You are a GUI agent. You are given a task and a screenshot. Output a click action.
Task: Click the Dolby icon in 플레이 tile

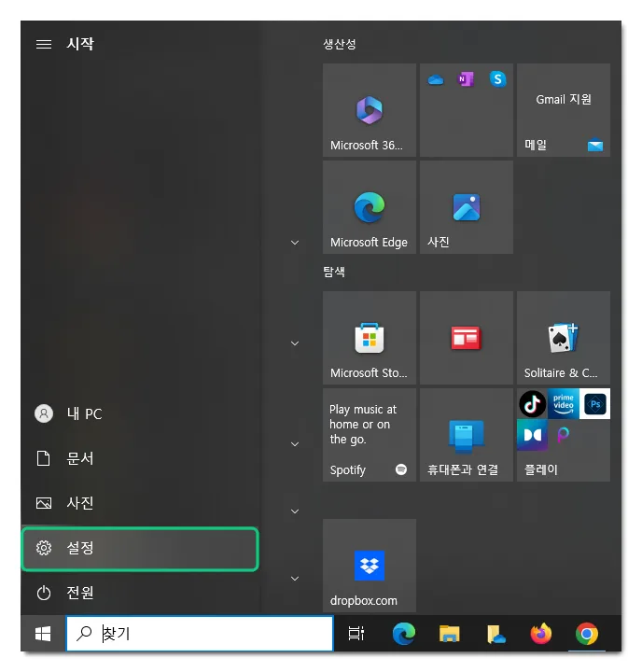pos(532,435)
